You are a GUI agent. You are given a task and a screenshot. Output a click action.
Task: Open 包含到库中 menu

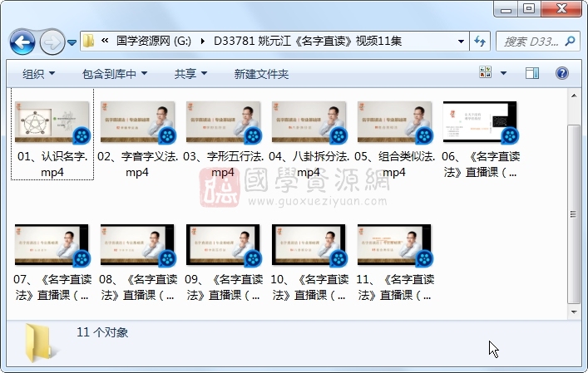pos(115,74)
